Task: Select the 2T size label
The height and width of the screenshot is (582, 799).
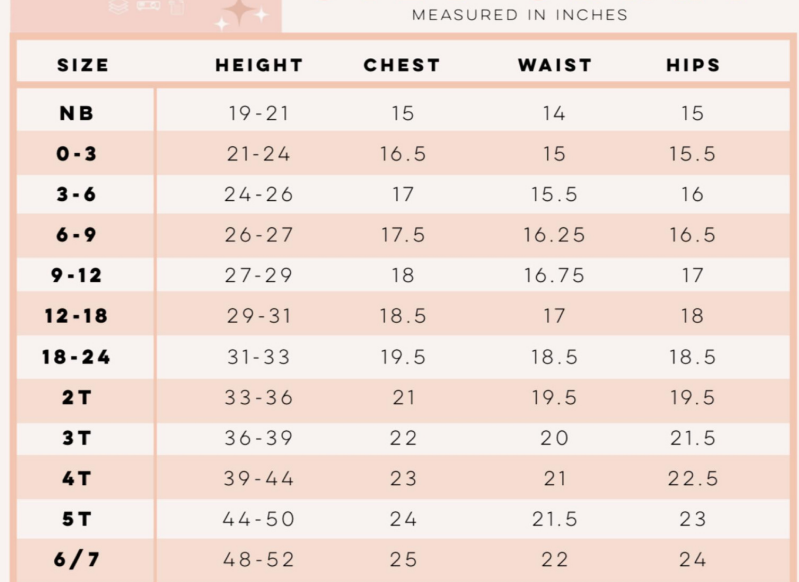Action: 76,398
